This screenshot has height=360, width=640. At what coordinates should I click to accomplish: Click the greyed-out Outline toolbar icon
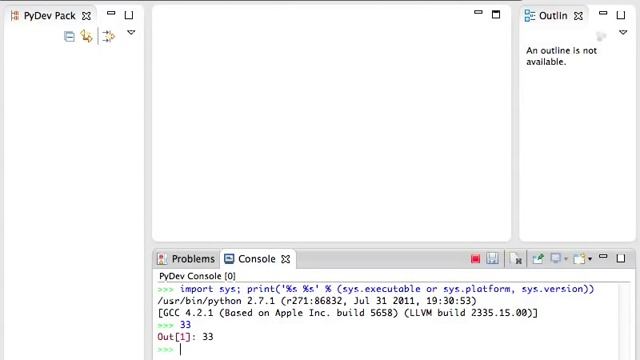click(601, 36)
